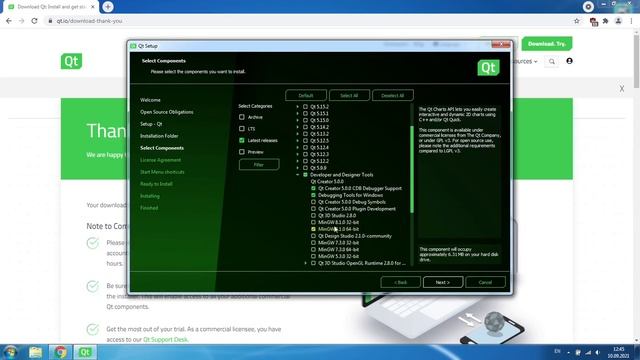This screenshot has height=360, width=640.
Task: Uncheck the MinGW 8.1.0 64-bit checkbox
Action: coord(313,229)
